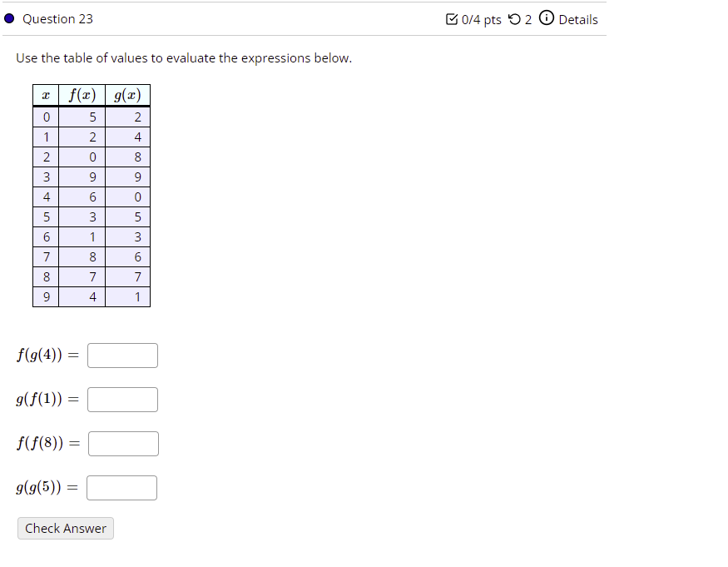The width and height of the screenshot is (728, 567).
Task: Select the f(x) column header in the table
Action: point(82,95)
